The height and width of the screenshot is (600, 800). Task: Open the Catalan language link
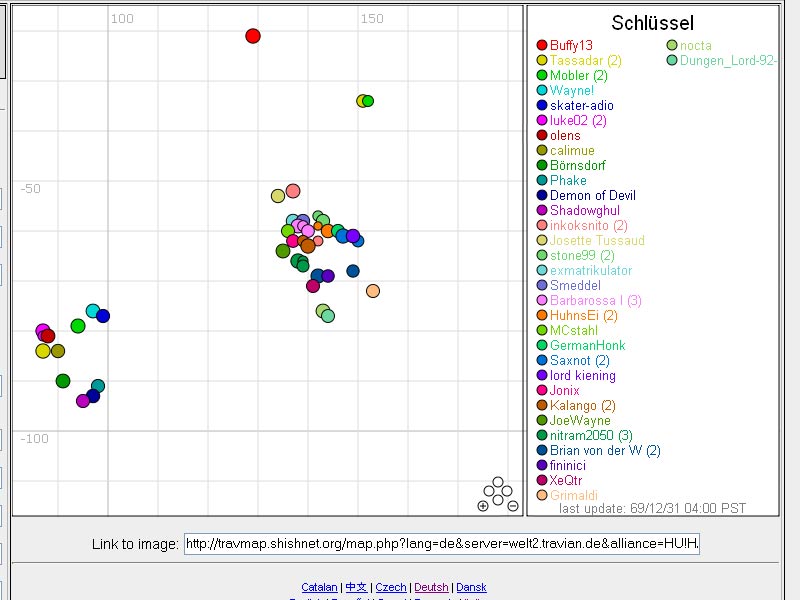(319, 587)
